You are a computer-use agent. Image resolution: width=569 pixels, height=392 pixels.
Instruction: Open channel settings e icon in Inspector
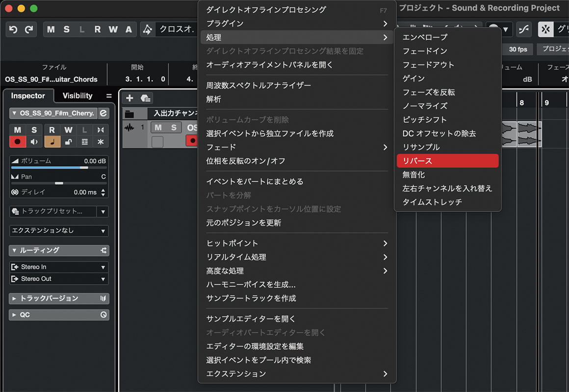(103, 113)
